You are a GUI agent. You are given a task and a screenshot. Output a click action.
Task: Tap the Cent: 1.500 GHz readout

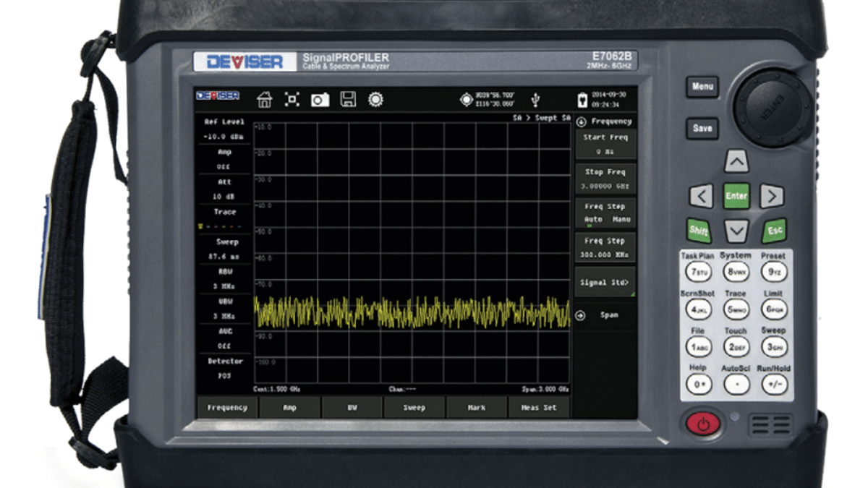point(276,389)
